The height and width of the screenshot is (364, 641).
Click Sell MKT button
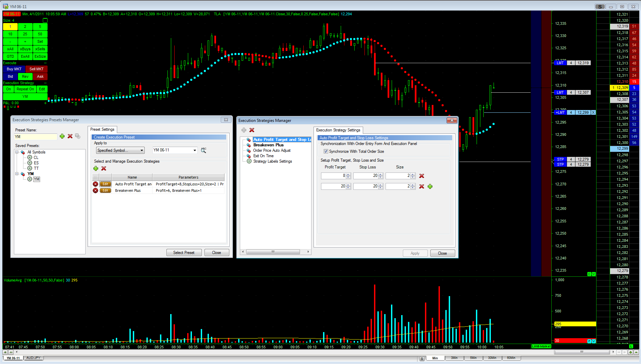36,69
